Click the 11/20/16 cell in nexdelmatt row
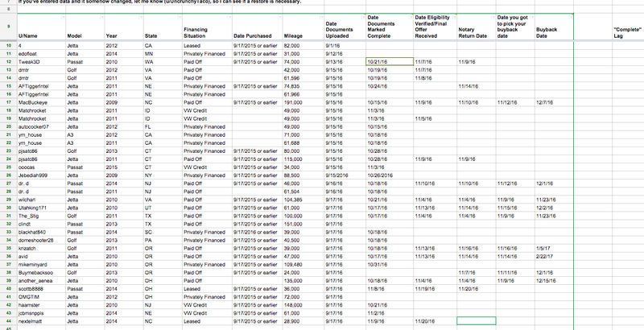This screenshot has width=644, height=330. point(435,321)
